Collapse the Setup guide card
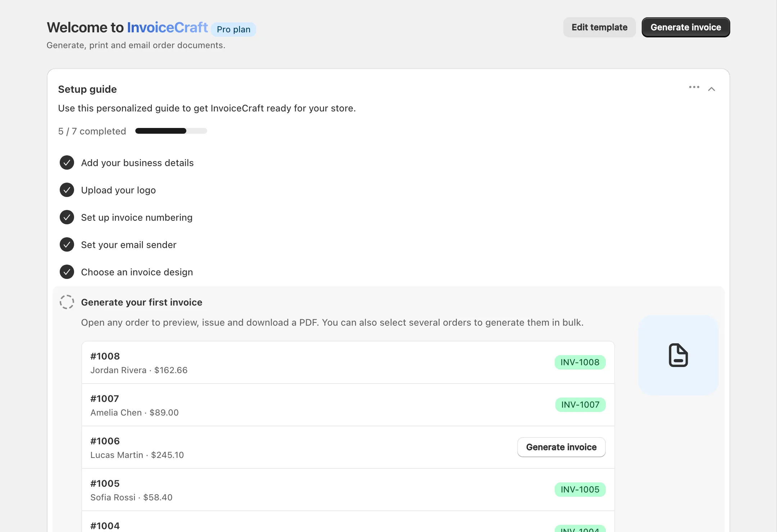The width and height of the screenshot is (777, 532). click(711, 89)
